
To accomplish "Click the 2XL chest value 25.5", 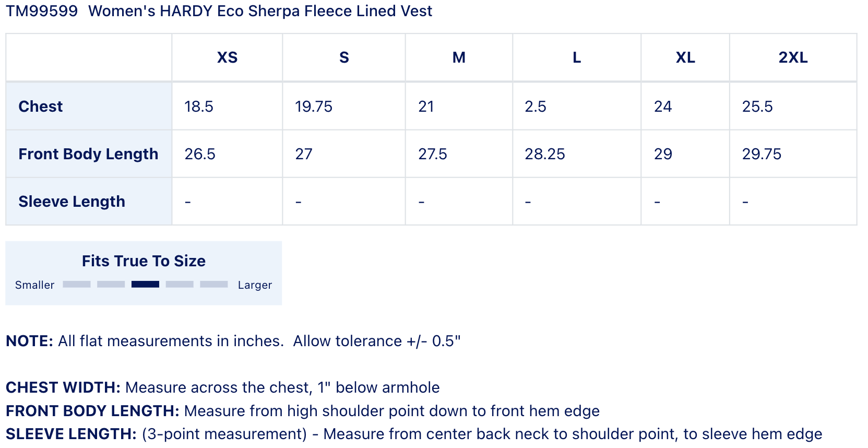I will tap(757, 107).
